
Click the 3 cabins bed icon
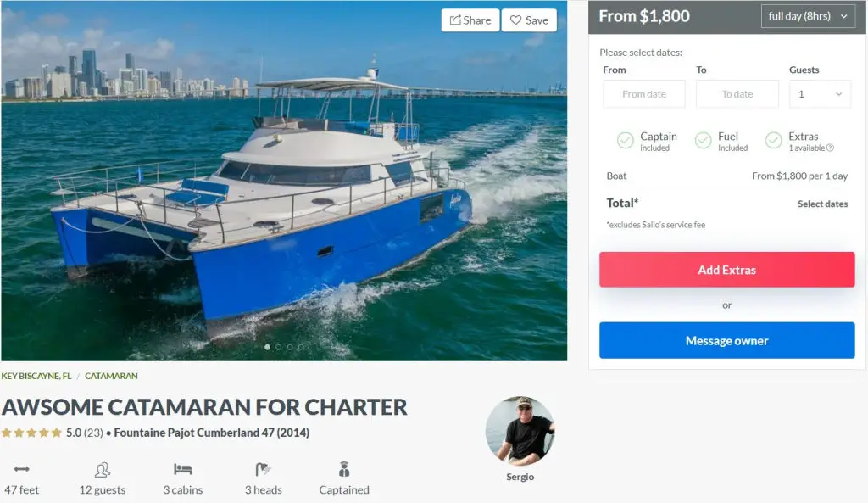pos(183,469)
